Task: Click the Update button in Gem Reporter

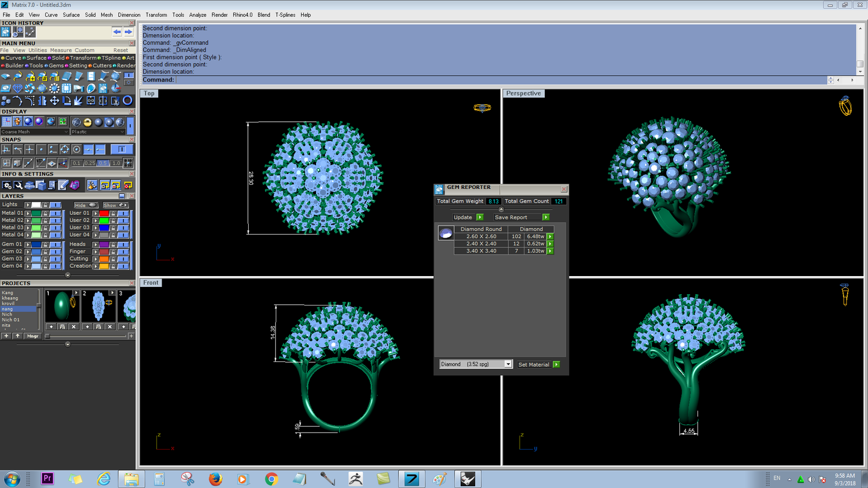Action: tap(468, 217)
